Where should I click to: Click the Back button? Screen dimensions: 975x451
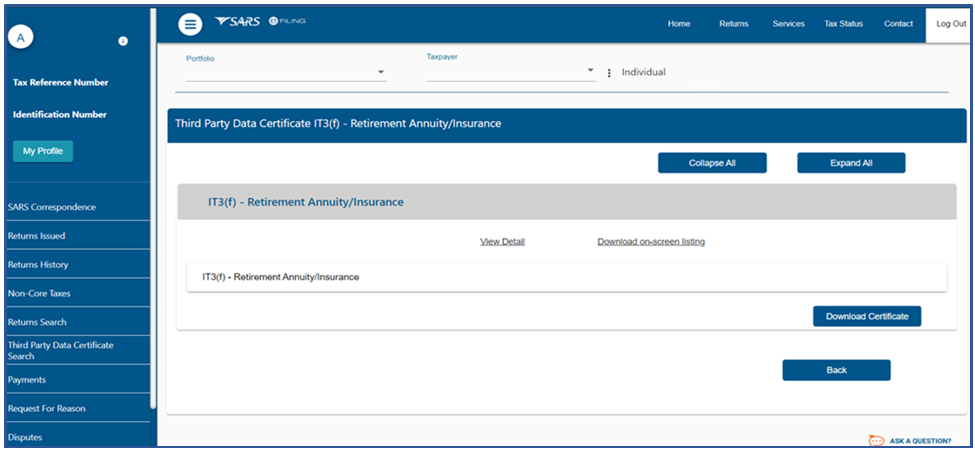pos(836,370)
